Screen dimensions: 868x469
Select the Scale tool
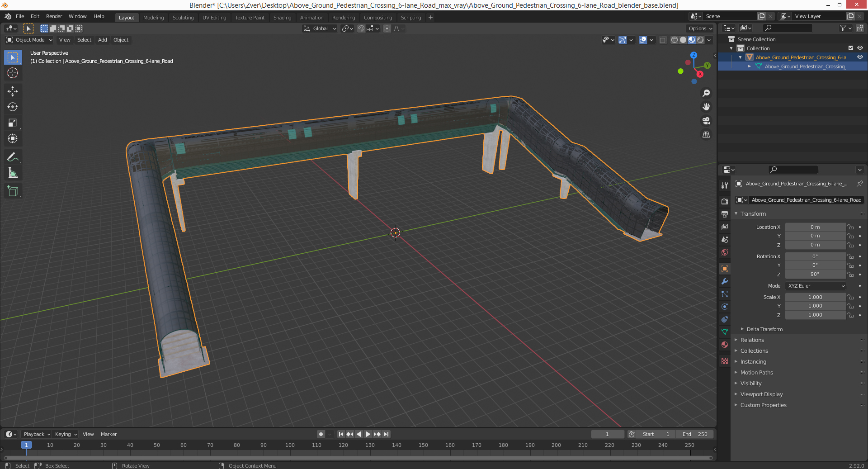coord(13,123)
